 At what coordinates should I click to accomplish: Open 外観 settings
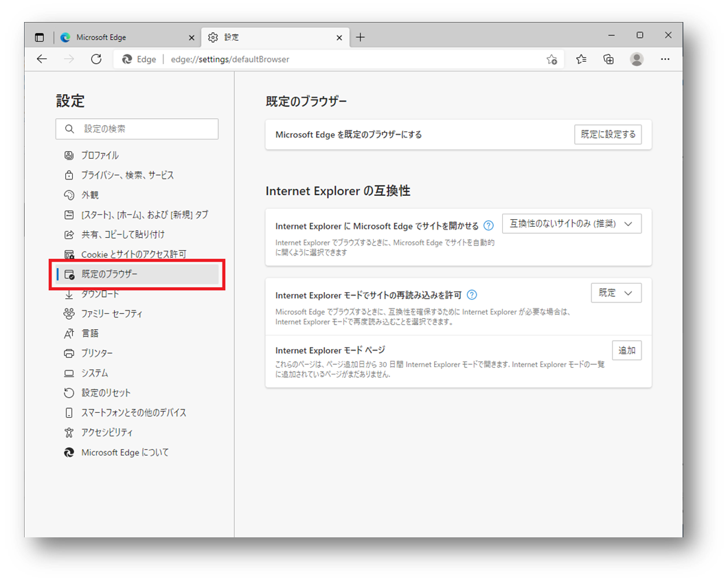[x=137, y=195]
